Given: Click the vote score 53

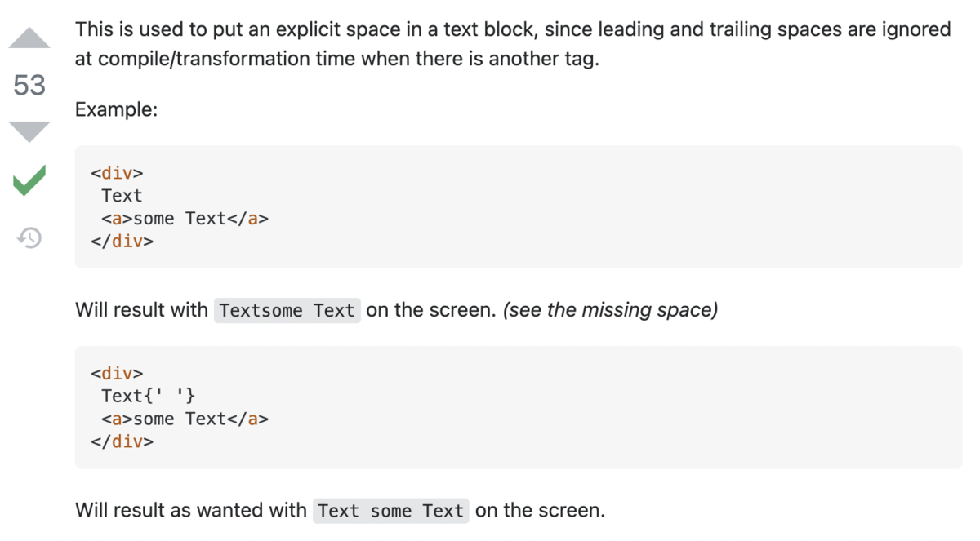Looking at the screenshot, I should point(29,85).
